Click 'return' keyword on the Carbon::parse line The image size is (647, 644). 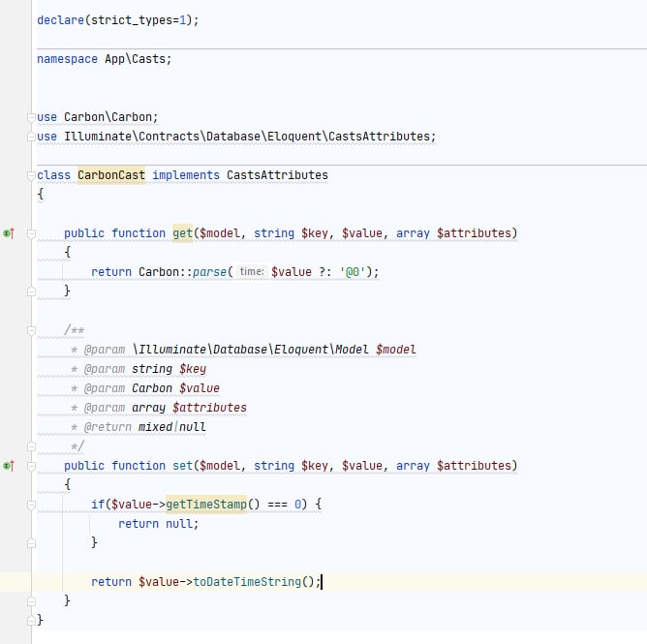click(111, 272)
